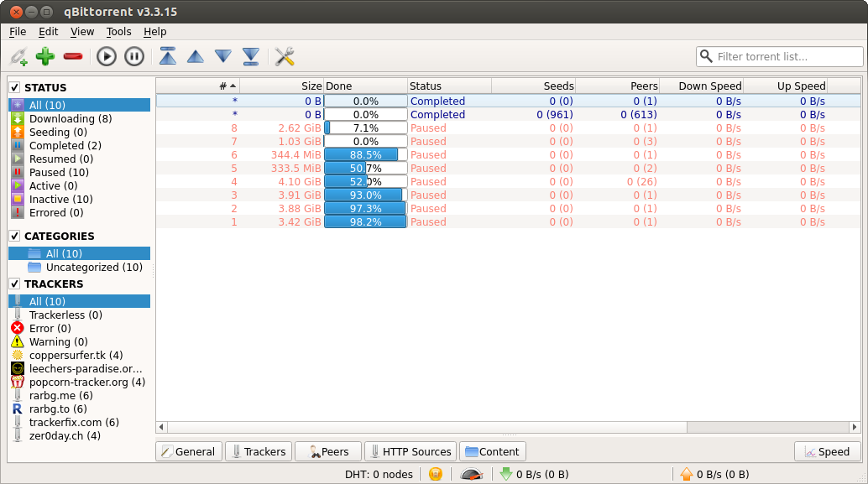The width and height of the screenshot is (868, 484).
Task: Sort torrents by Peers column header
Action: pyautogui.click(x=617, y=86)
